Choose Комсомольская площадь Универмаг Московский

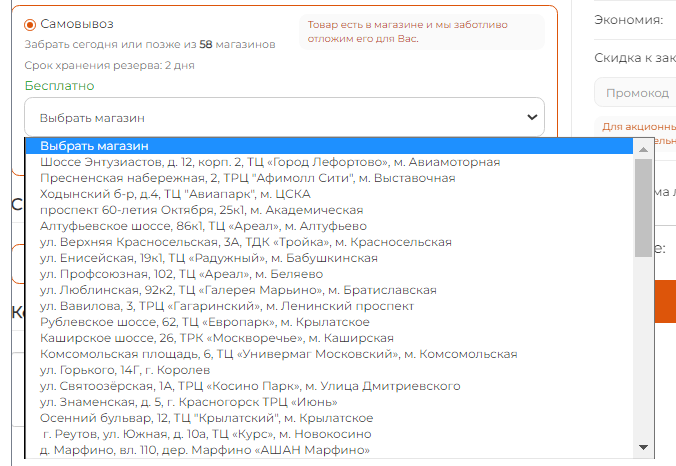click(279, 354)
